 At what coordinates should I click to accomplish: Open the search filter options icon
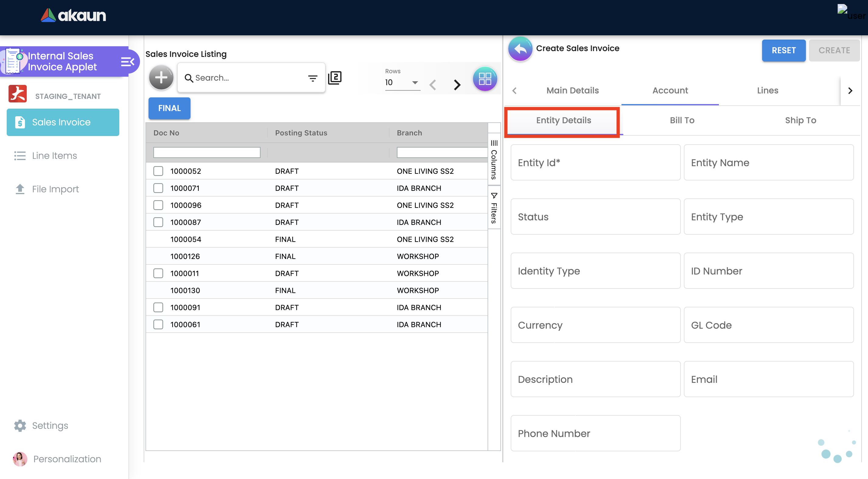click(312, 78)
